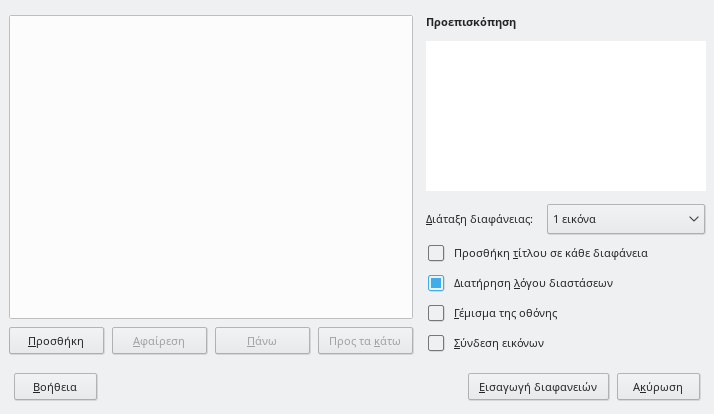
Task: Click the Αφαίρεση button
Action: click(x=159, y=341)
